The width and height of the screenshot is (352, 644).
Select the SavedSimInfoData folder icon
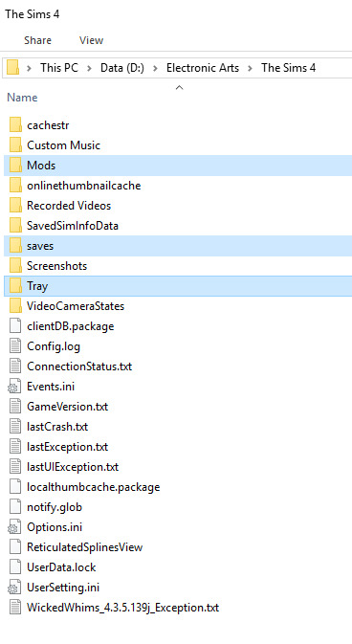(x=15, y=226)
